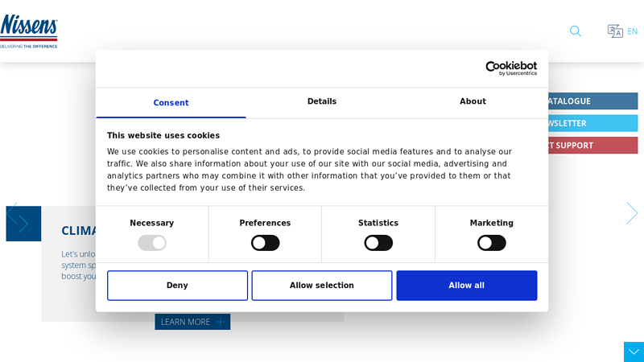The image size is (644, 362).
Task: Turn on the Marketing cookies switch
Action: tap(492, 243)
